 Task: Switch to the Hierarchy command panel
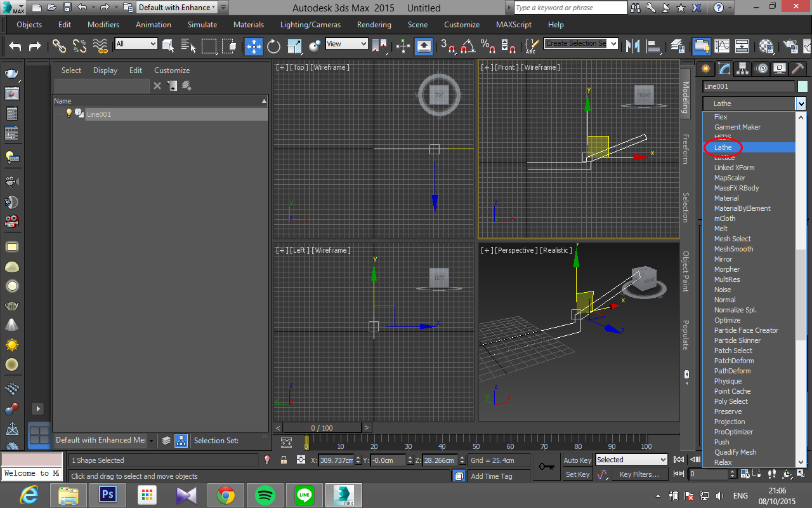coord(742,69)
